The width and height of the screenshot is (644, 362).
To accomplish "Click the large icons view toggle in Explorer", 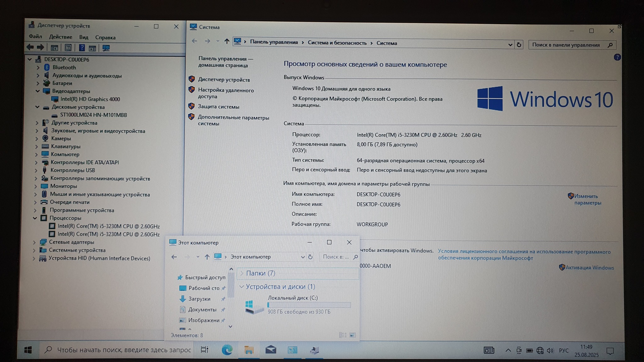I will (x=353, y=335).
